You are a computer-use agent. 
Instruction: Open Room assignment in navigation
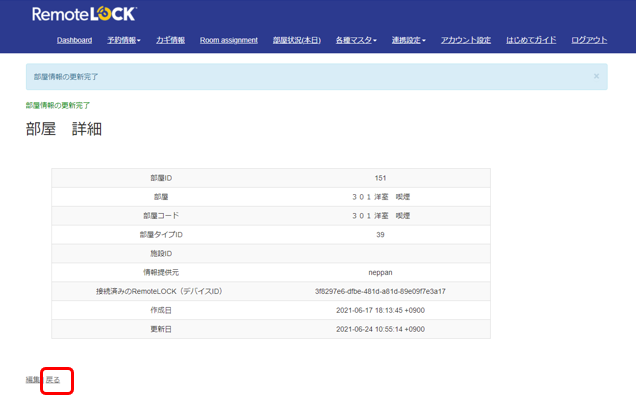point(229,40)
